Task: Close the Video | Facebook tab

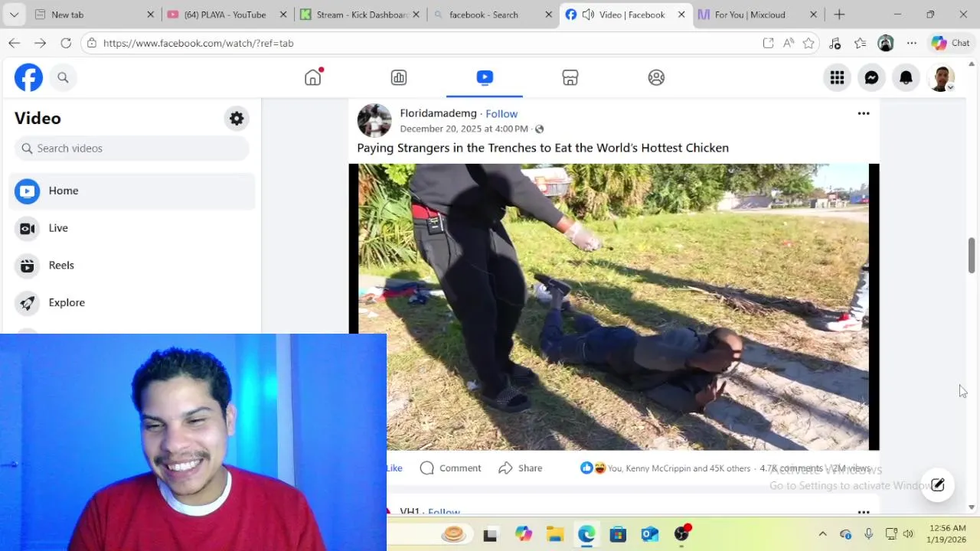Action: pos(681,15)
